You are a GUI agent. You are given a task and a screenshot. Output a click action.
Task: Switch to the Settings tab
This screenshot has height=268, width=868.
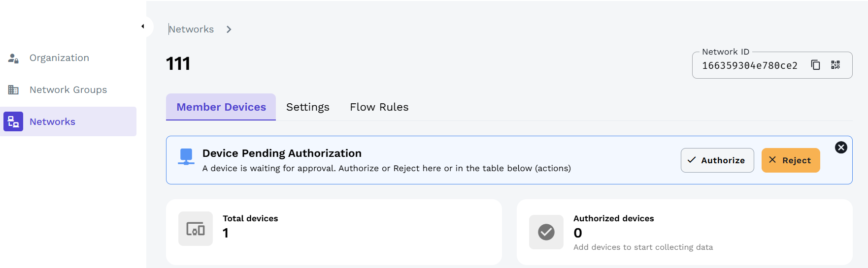pyautogui.click(x=307, y=107)
